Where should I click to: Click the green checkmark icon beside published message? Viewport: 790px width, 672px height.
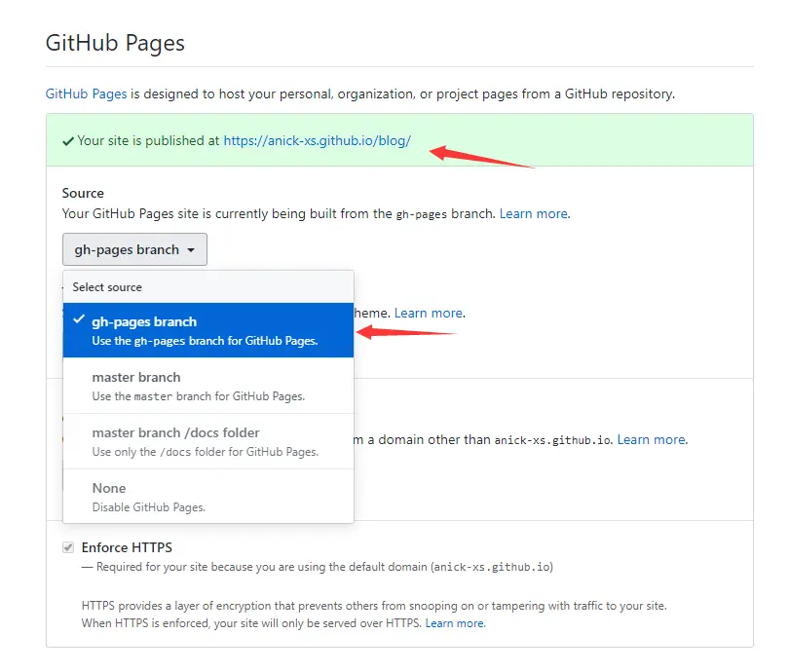[68, 141]
